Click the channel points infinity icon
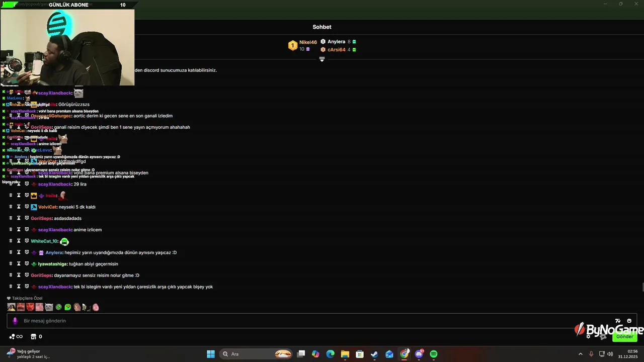Viewport: 644px width, 362px height. (x=16, y=337)
